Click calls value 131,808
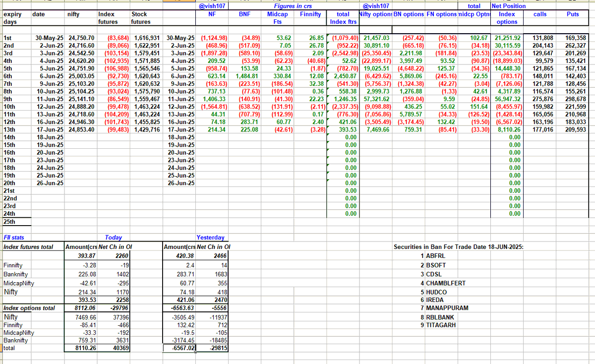The height and width of the screenshot is (364, 595). (x=542, y=38)
